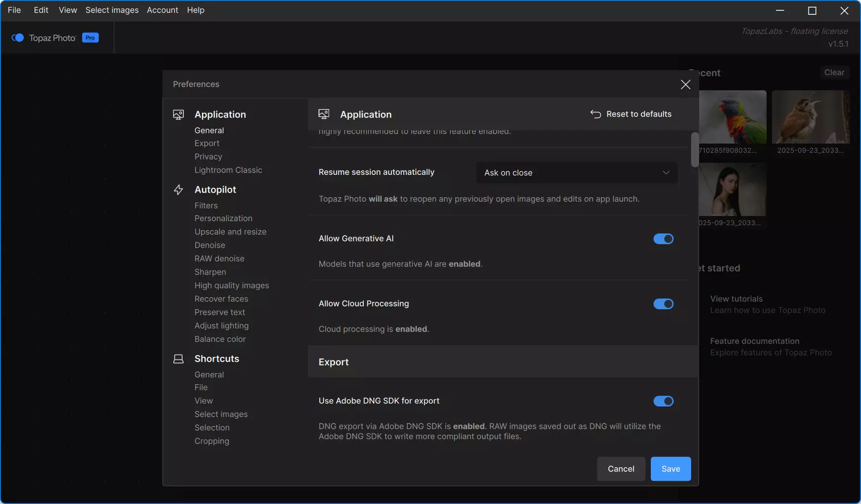
Task: Open the Account menu
Action: coord(162,10)
